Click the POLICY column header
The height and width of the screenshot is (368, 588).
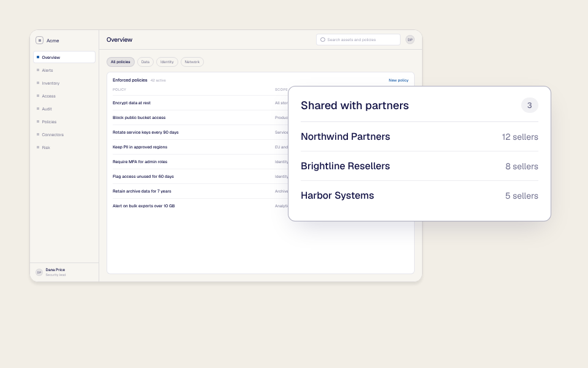pos(119,90)
